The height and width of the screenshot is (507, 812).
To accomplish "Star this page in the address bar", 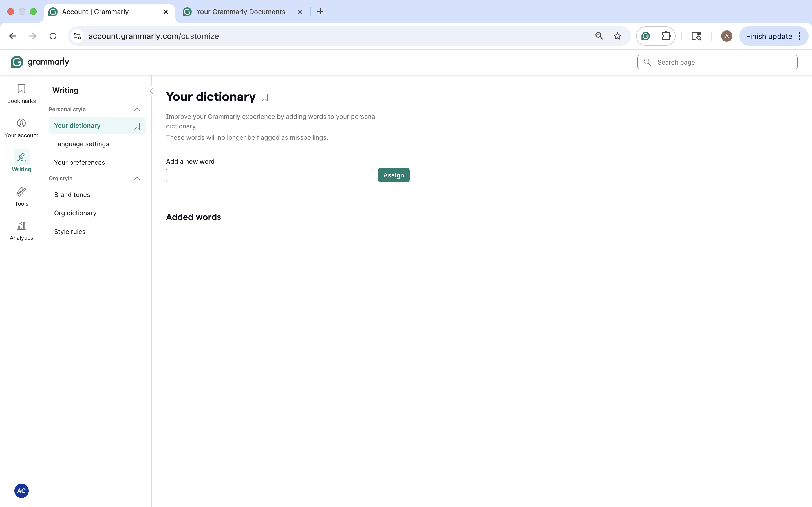I will click(x=617, y=36).
